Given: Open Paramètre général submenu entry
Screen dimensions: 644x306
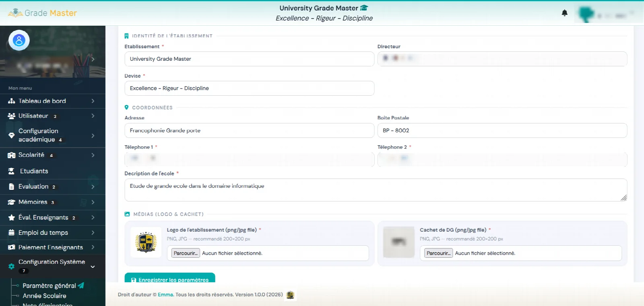Looking at the screenshot, I should point(49,286).
